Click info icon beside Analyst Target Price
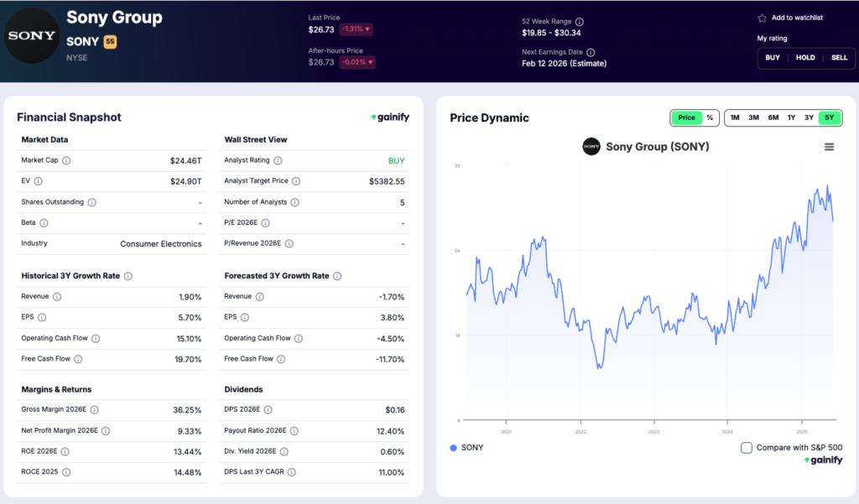 coord(296,181)
